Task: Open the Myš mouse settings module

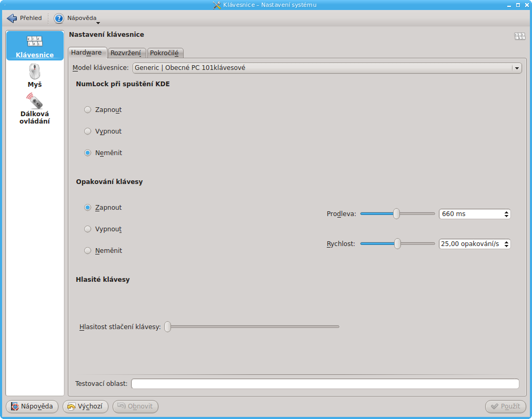Action: coord(35,76)
